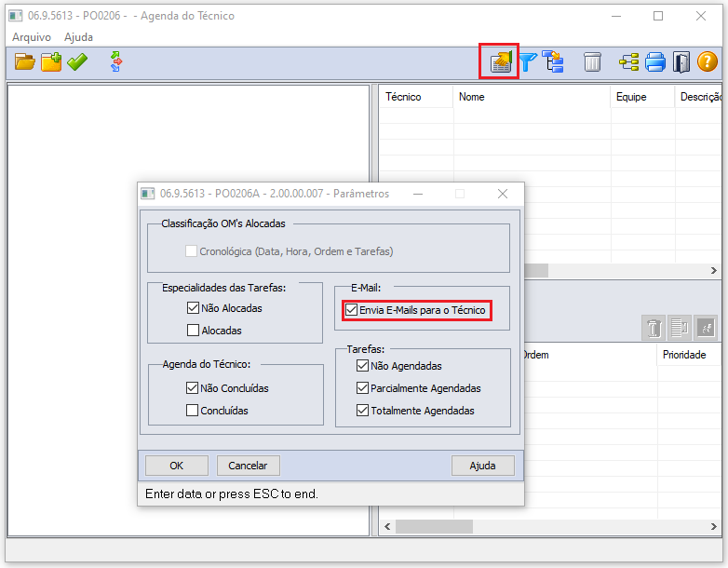Image resolution: width=728 pixels, height=568 pixels.
Task: Close the Parâmetros dialog window
Action: point(503,194)
